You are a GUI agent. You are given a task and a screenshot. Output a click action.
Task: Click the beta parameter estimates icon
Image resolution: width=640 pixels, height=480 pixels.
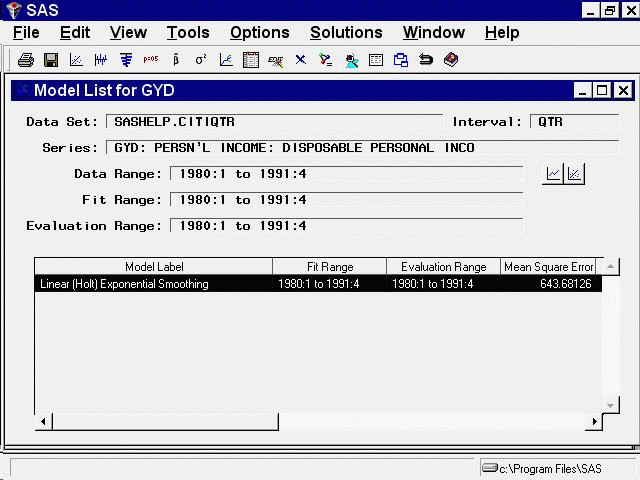click(176, 60)
